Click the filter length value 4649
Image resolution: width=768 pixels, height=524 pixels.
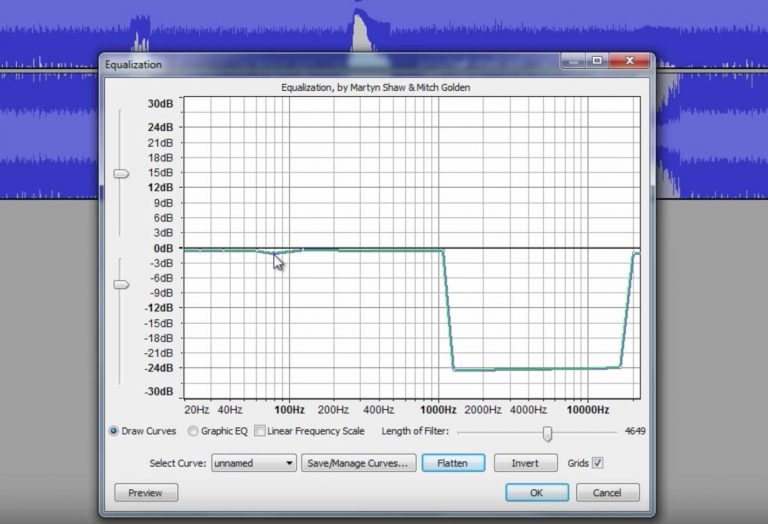635,431
